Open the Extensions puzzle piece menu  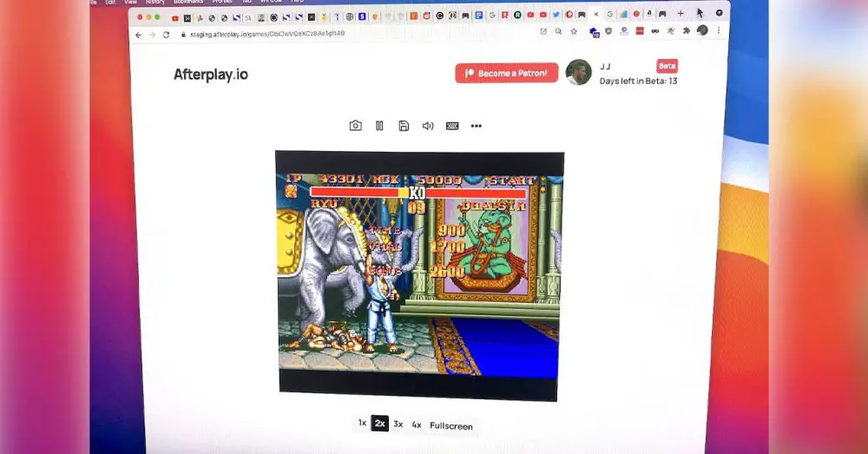pyautogui.click(x=687, y=31)
